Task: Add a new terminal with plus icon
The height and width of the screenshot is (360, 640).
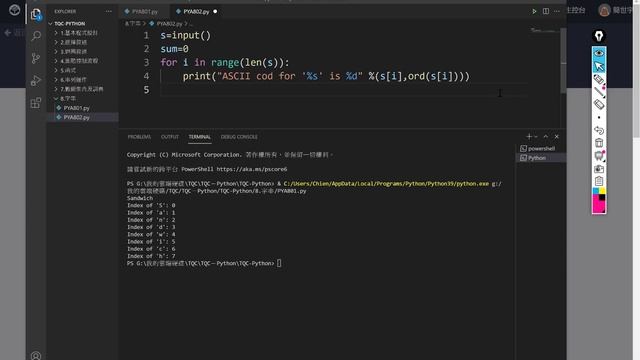Action: 529,137
